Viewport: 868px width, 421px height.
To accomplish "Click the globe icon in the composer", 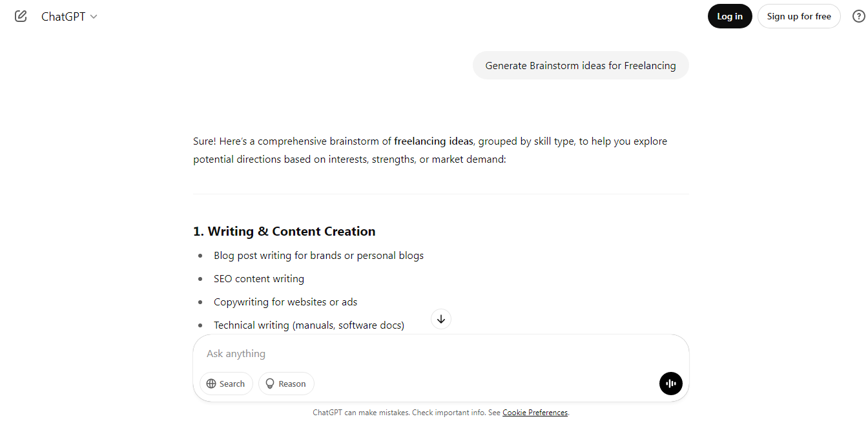I will pyautogui.click(x=211, y=384).
